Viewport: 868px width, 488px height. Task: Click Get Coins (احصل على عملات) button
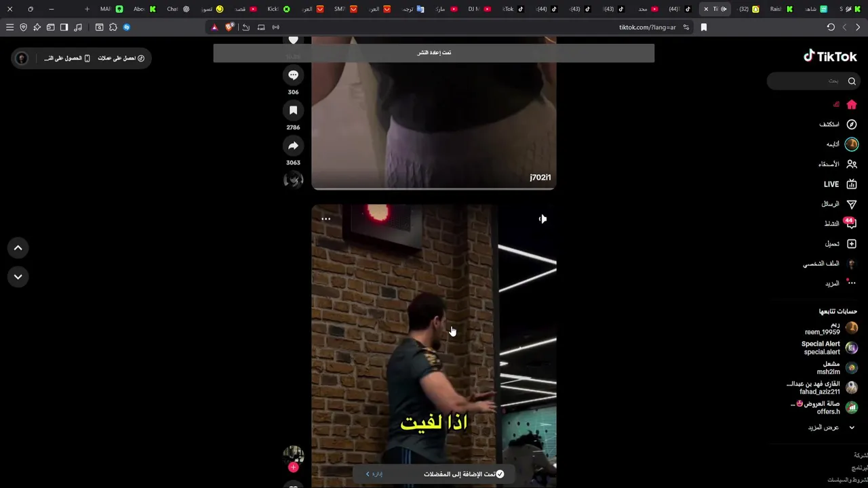pos(121,58)
